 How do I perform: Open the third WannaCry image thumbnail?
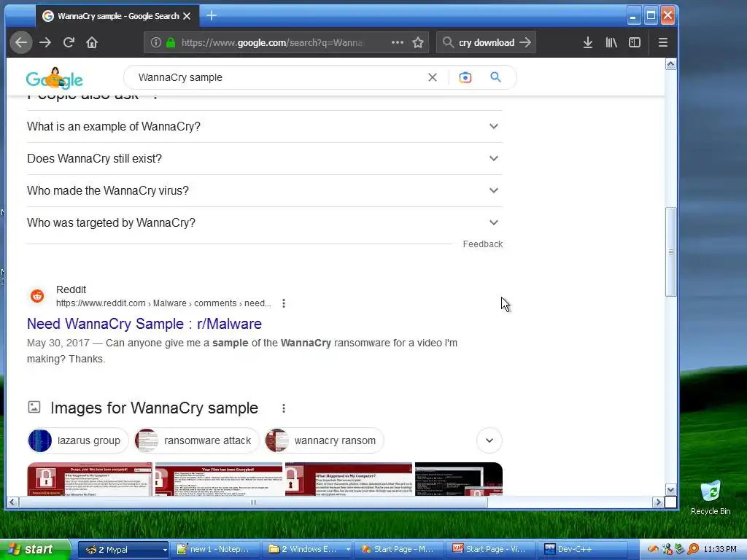point(349,479)
